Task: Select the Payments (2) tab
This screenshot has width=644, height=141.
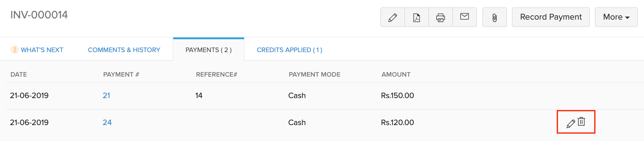Action: tap(208, 50)
